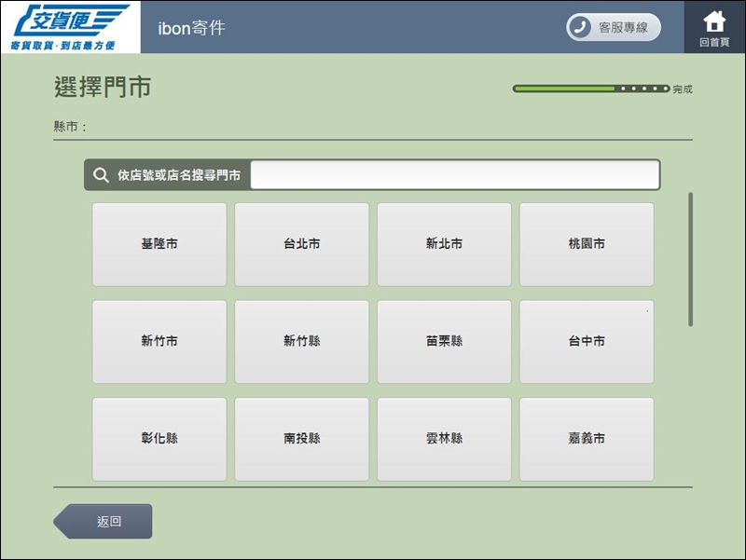This screenshot has width=746, height=560.
Task: Select 新竹市 city tile
Action: pyautogui.click(x=159, y=342)
